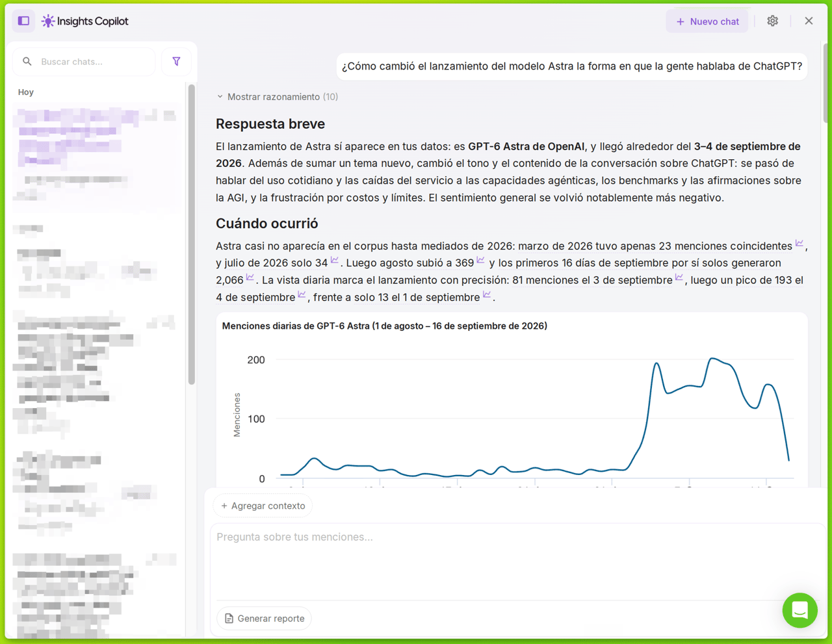Screen dimensions: 832x644
Task: Click the search magnifier icon
Action: pos(27,62)
